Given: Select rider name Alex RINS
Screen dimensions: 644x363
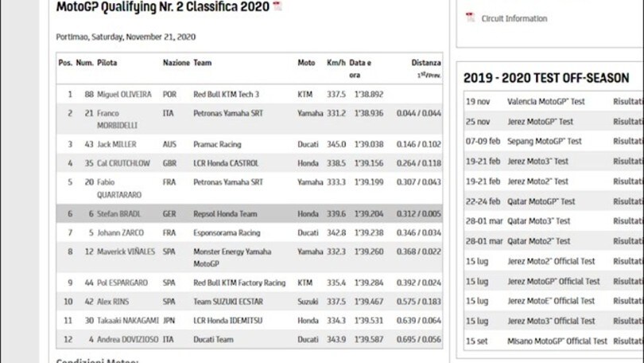Looking at the screenshot, I should click(x=113, y=302).
